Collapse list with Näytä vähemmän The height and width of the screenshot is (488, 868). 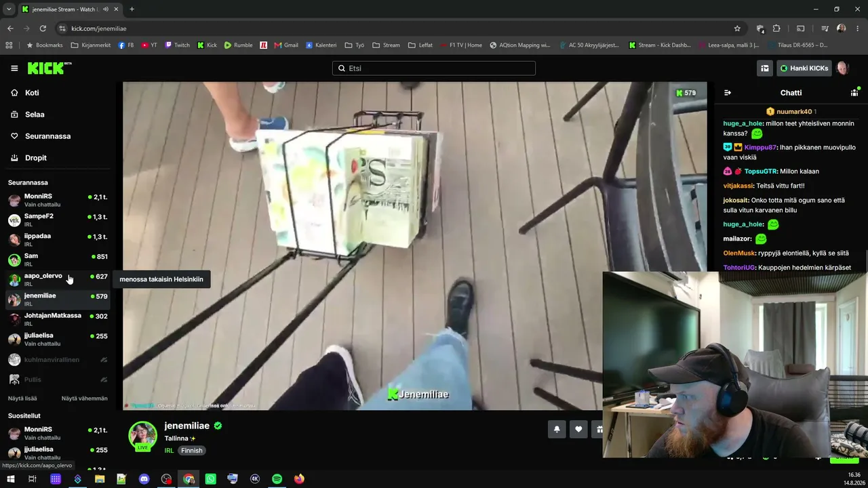(x=84, y=399)
